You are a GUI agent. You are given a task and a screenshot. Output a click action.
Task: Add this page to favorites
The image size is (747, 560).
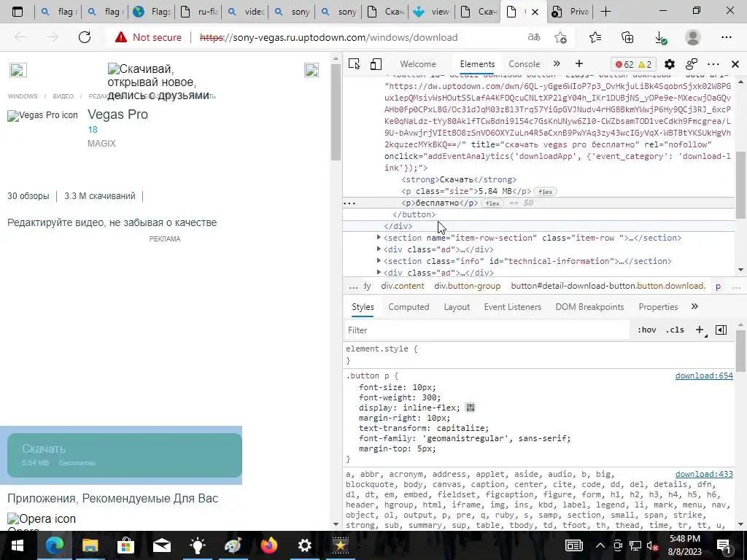point(561,37)
